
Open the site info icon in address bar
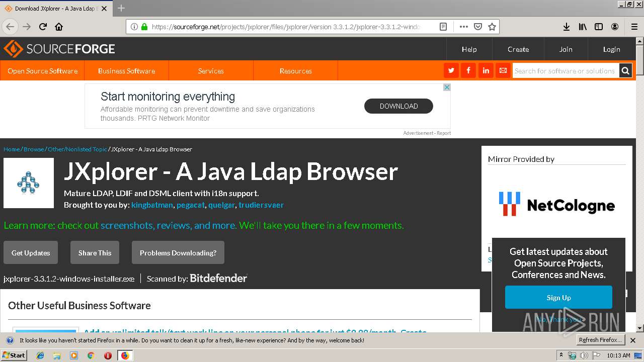click(x=134, y=27)
